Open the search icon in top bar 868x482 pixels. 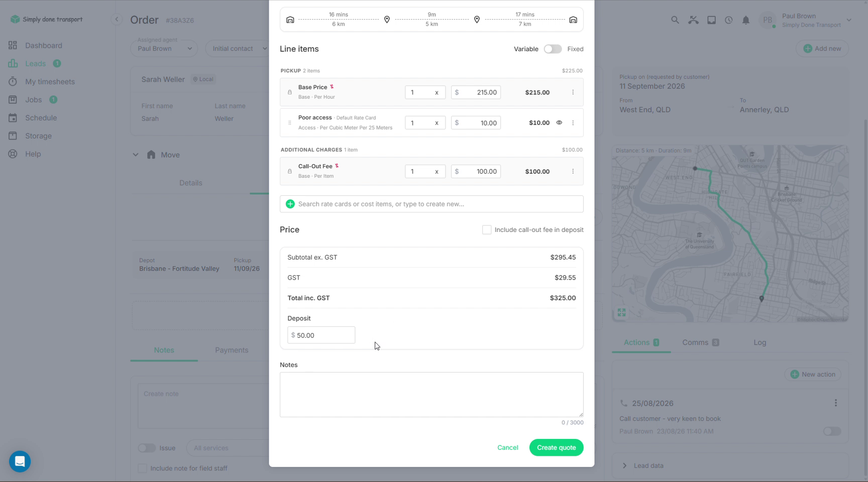pyautogui.click(x=675, y=20)
